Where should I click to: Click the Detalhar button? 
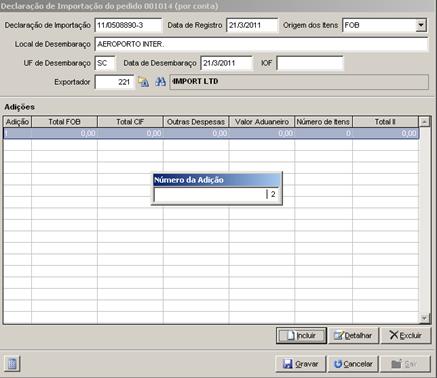pyautogui.click(x=353, y=335)
